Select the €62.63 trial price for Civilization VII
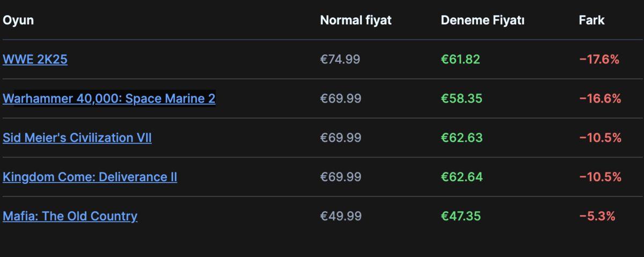 point(462,138)
